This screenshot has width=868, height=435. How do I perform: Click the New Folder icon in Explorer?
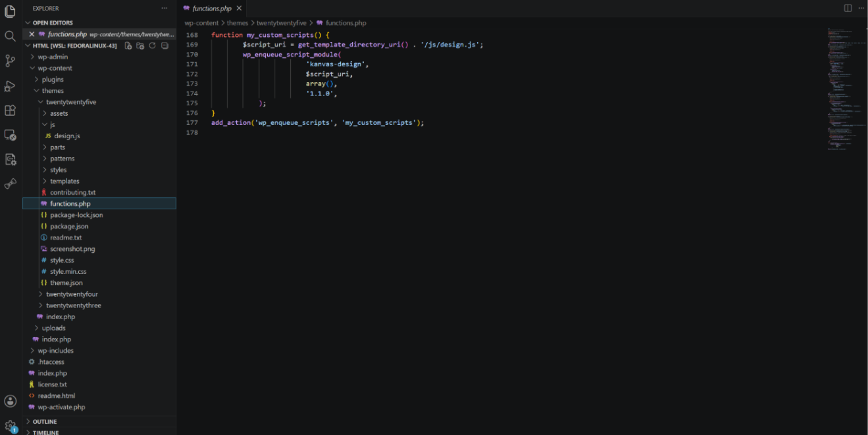coord(140,46)
